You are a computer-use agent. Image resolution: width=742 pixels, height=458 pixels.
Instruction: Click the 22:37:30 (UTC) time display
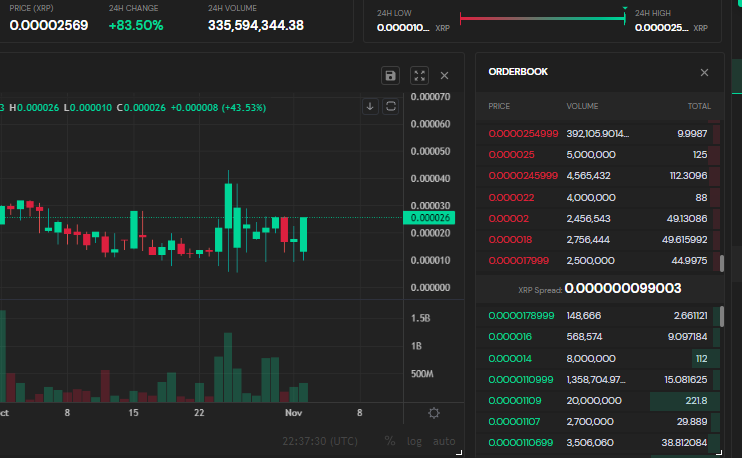point(320,441)
